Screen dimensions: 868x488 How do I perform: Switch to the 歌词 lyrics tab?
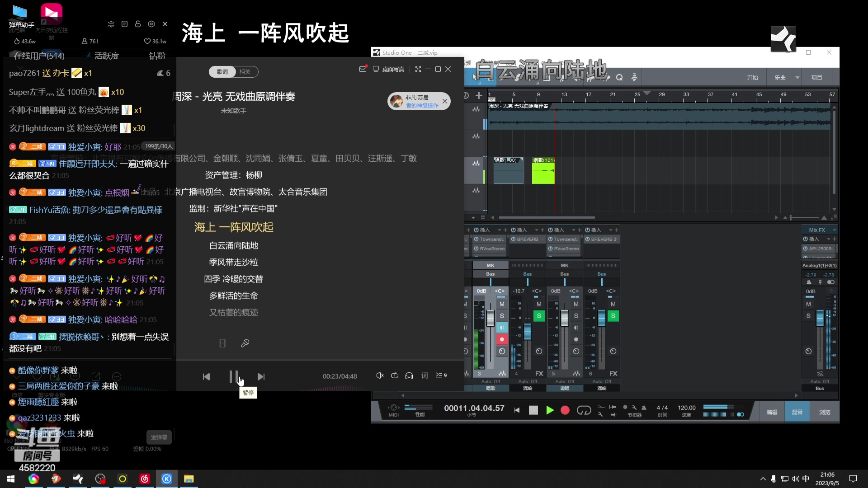(x=222, y=72)
